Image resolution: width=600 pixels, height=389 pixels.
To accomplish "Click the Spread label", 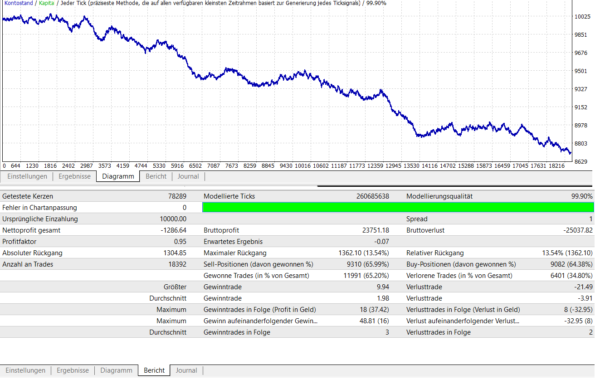I will pos(417,219).
